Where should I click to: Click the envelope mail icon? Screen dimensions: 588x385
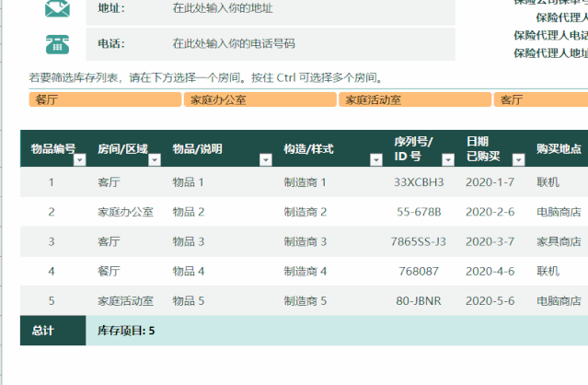pyautogui.click(x=57, y=8)
